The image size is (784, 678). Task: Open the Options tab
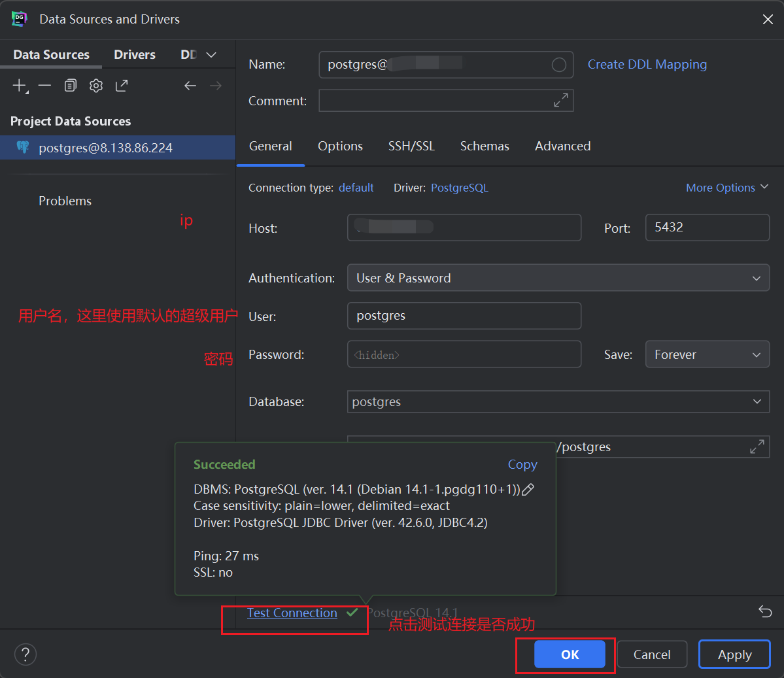click(x=340, y=146)
